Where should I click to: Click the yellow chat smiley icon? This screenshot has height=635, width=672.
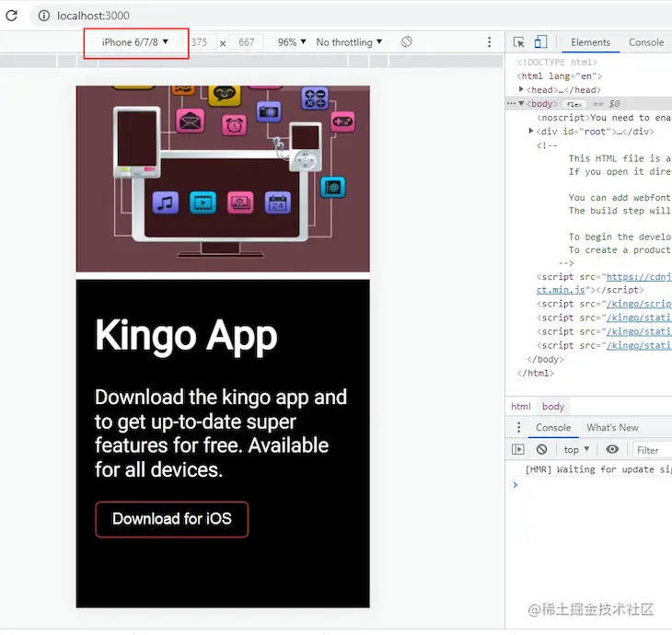[x=225, y=94]
